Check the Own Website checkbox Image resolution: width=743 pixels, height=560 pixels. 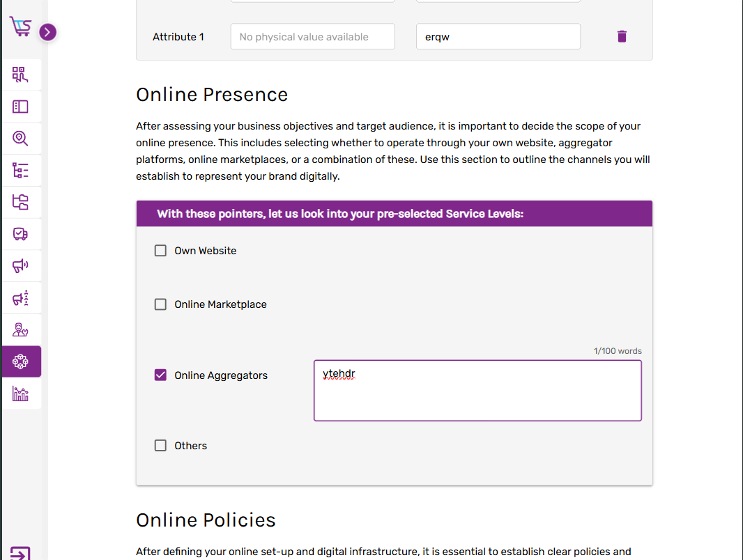coord(160,251)
